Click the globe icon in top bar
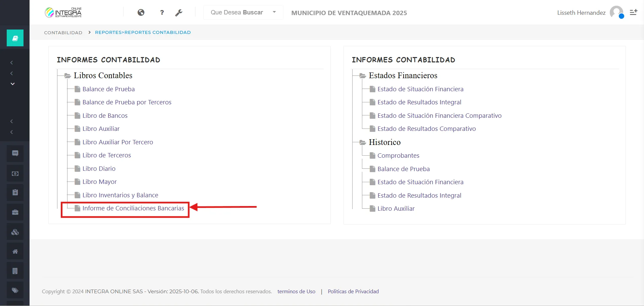644x306 pixels. [141, 12]
